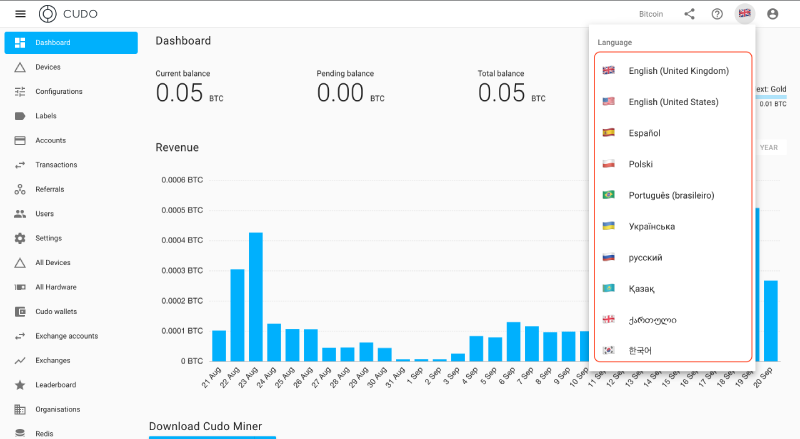Click the Cudo wallets icon

[x=20, y=311]
